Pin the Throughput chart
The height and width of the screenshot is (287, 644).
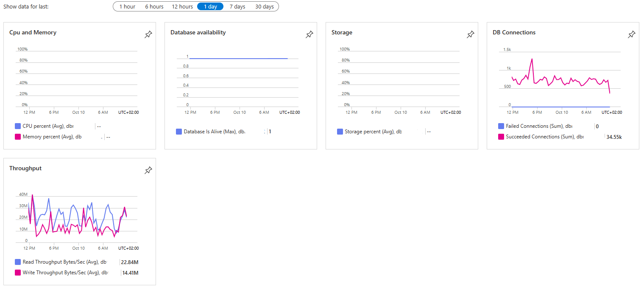[x=148, y=171]
